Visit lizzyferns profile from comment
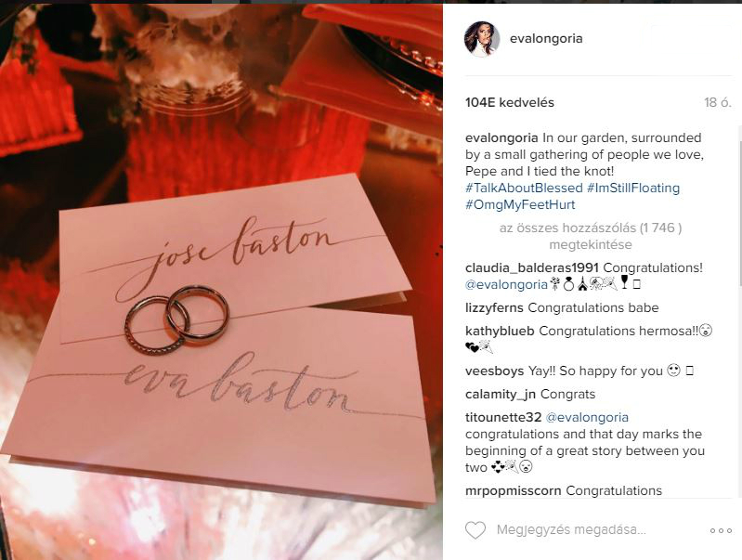Image resolution: width=742 pixels, height=560 pixels. (x=494, y=307)
